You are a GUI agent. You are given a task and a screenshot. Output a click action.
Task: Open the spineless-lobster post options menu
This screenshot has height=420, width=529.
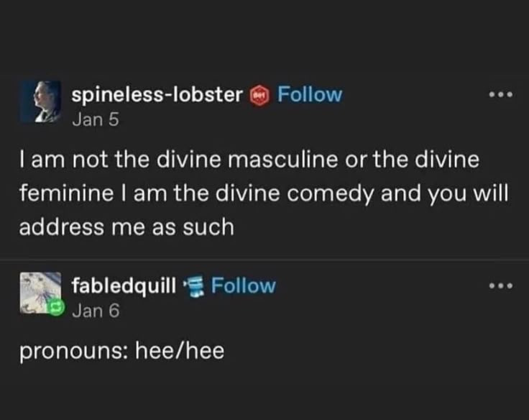[x=499, y=96]
